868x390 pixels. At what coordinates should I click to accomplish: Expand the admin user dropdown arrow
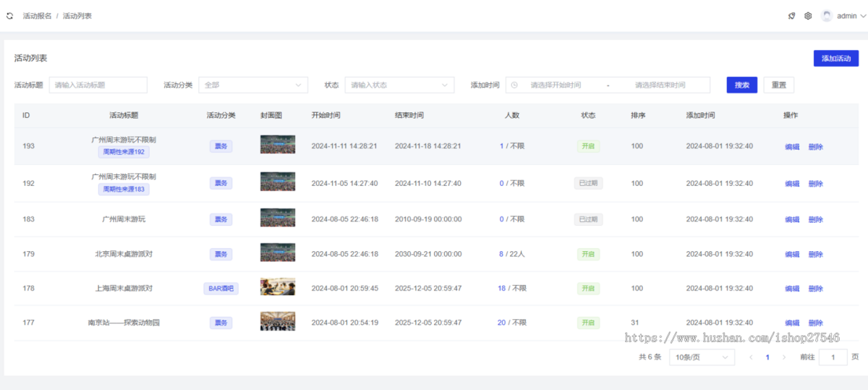[x=862, y=16]
